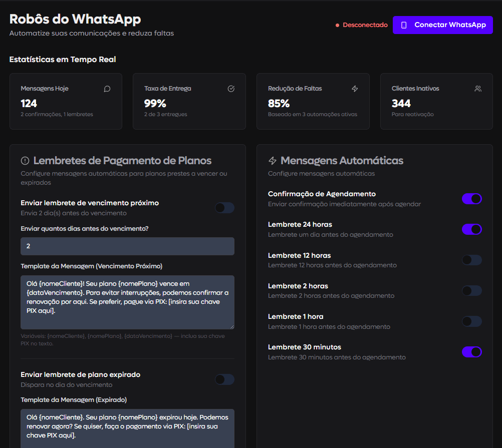Image resolution: width=502 pixels, height=448 pixels.
Task: Disable Confirmação de Agendamento toggle
Action: (471, 199)
